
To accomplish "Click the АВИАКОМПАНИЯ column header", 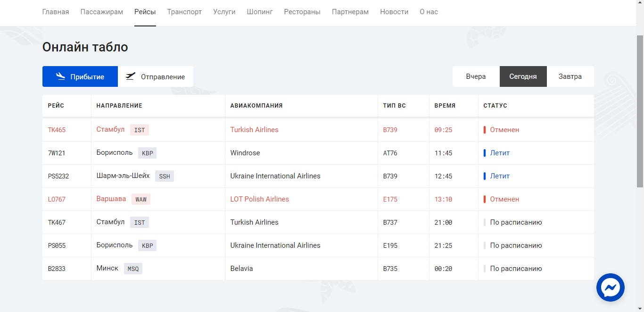I will point(256,106).
